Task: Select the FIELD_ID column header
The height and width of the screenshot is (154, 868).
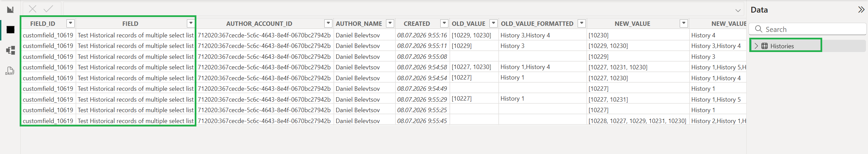Action: 43,23
